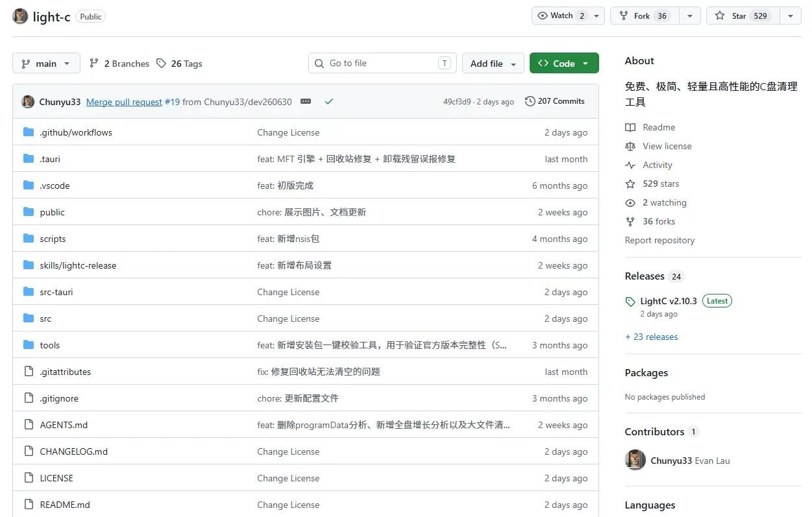Open commit message 'chore: 更新配置文件'

point(298,398)
